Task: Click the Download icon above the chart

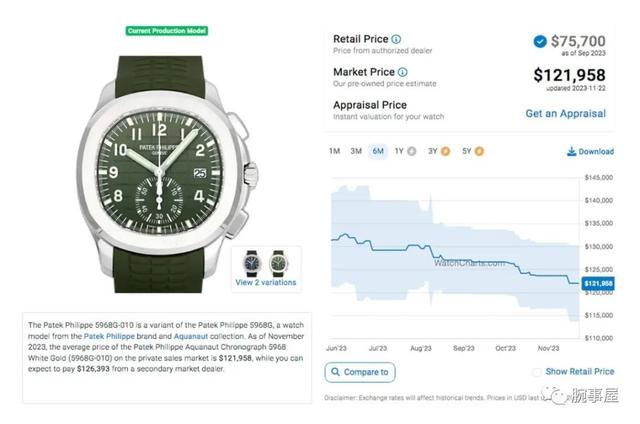Action: click(571, 152)
